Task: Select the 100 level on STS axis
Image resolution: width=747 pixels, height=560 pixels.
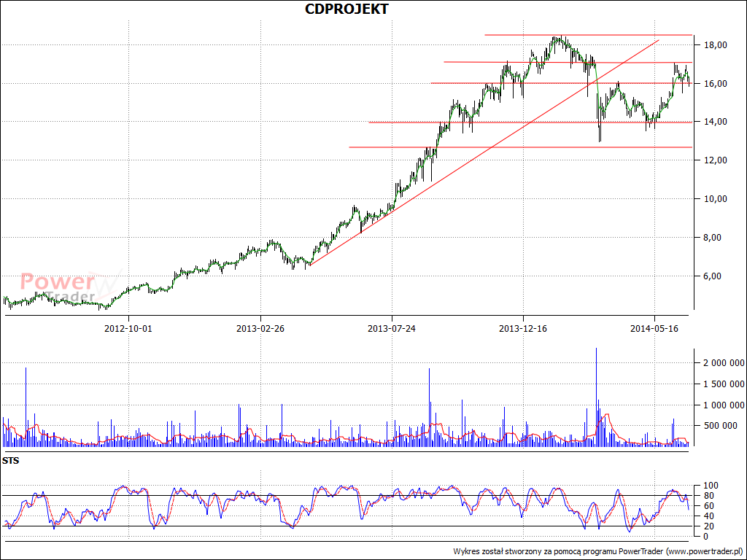Action: 711,486
